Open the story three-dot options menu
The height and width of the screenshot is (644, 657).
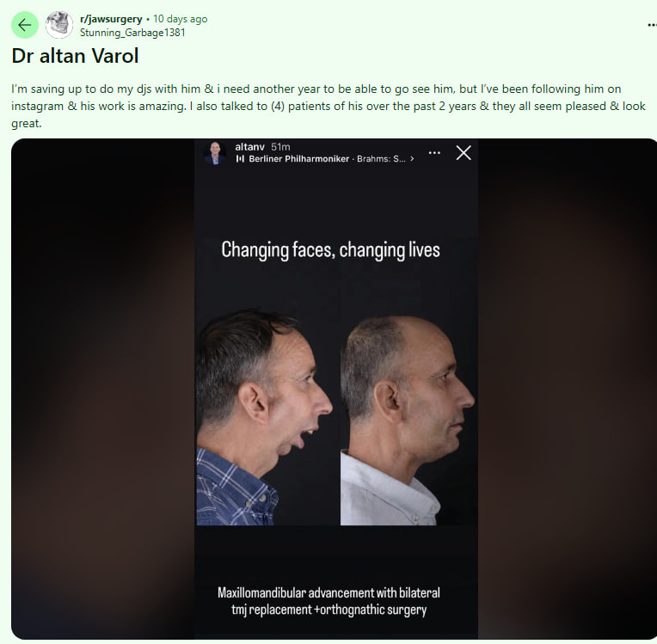434,152
